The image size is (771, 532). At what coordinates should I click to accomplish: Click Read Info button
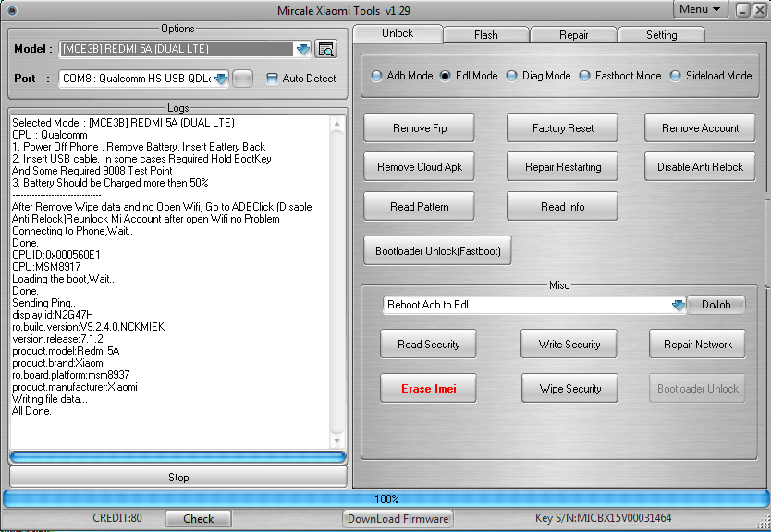click(x=562, y=207)
